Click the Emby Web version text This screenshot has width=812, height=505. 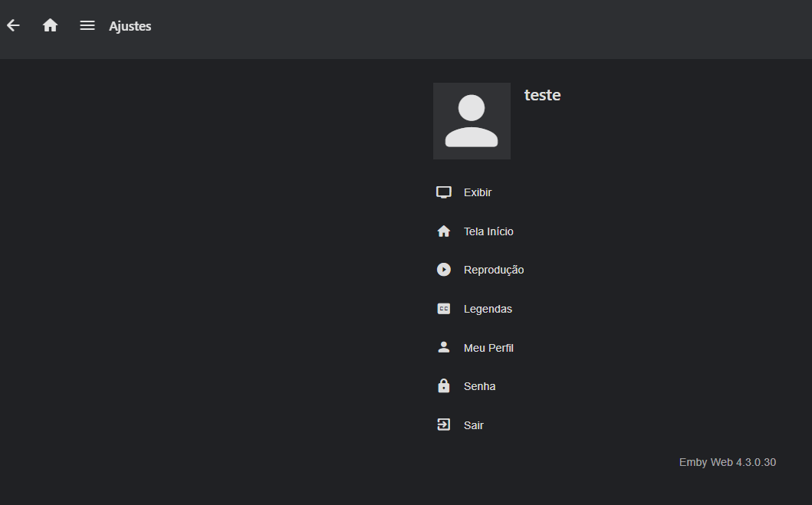[x=727, y=462]
